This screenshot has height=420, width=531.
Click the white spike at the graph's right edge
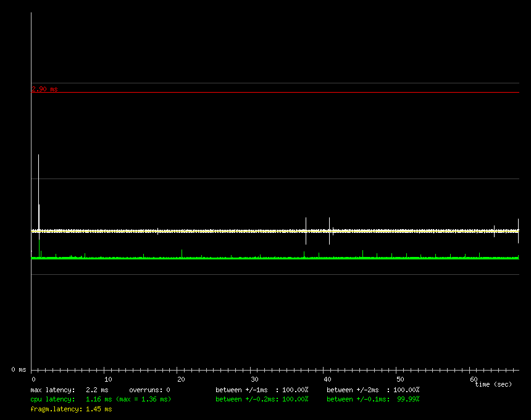point(518,230)
